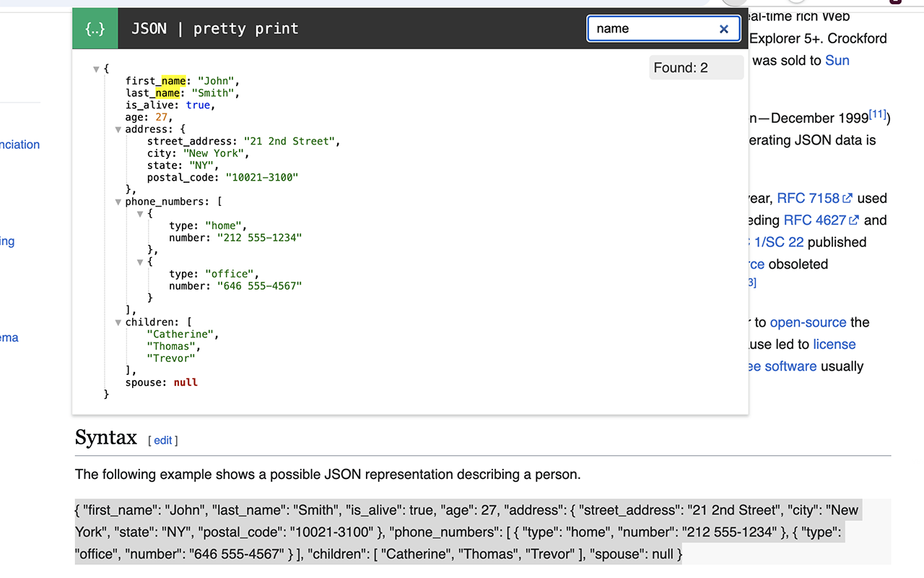This screenshot has height=578, width=924.
Task: Click the Syntax section heading
Action: [106, 438]
